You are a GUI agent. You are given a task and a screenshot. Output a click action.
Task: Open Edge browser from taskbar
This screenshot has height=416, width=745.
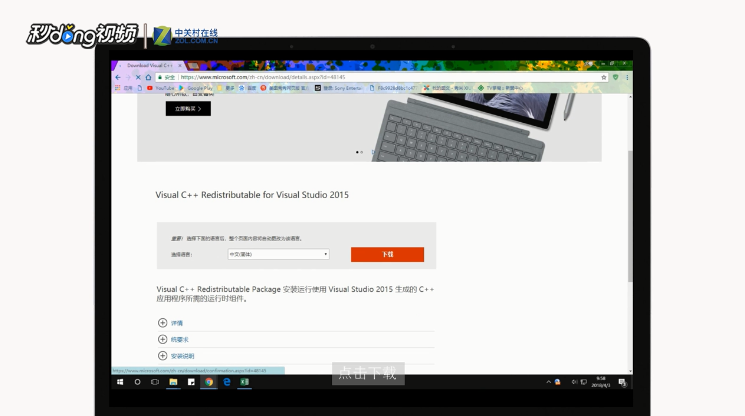227,382
